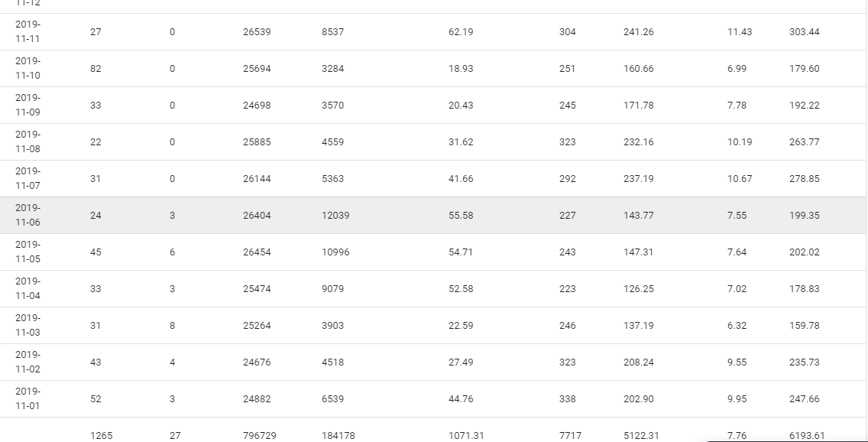
Task: Click the 2019-11-08 date cell
Action: point(28,141)
